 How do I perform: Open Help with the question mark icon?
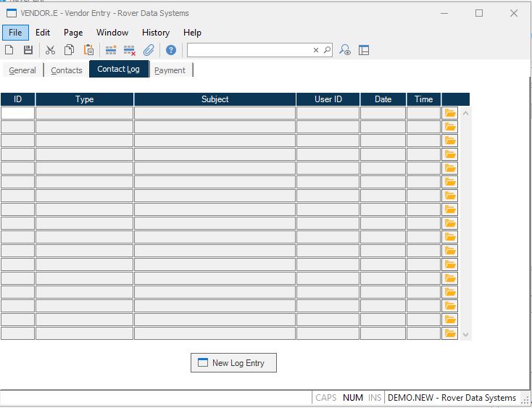pyautogui.click(x=171, y=50)
